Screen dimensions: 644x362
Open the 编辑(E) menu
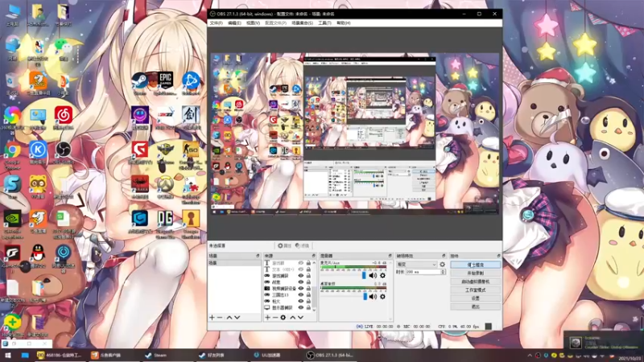click(234, 23)
